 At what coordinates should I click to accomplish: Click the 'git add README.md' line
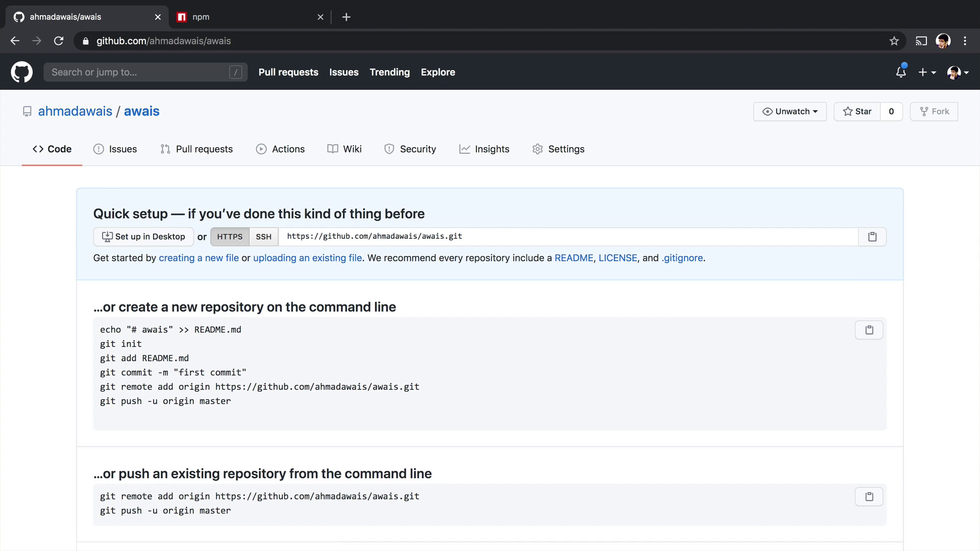pyautogui.click(x=144, y=358)
